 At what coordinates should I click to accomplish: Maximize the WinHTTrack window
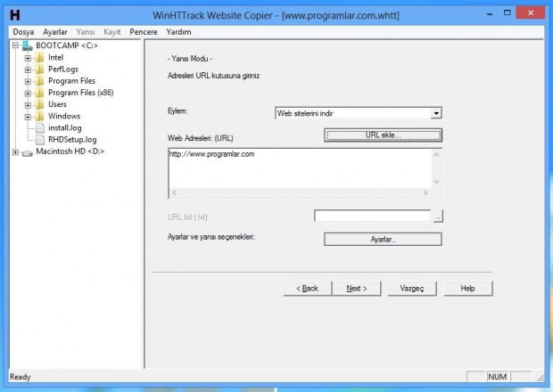coord(508,13)
